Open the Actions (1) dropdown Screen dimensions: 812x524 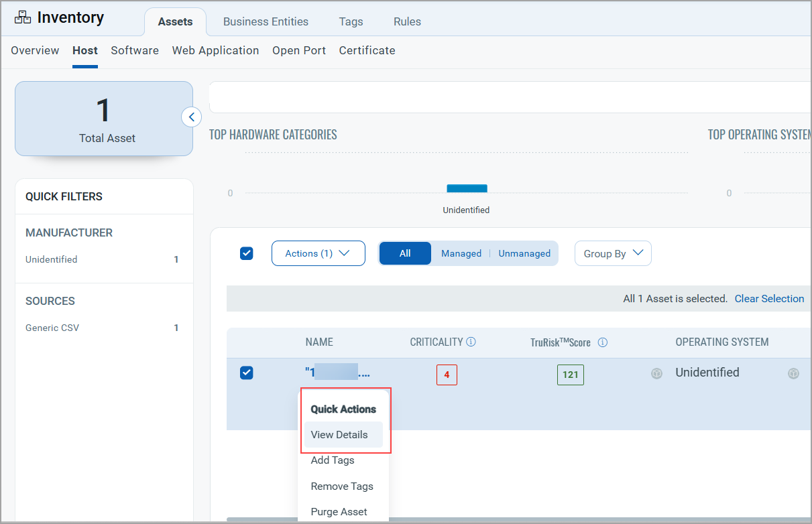point(318,253)
